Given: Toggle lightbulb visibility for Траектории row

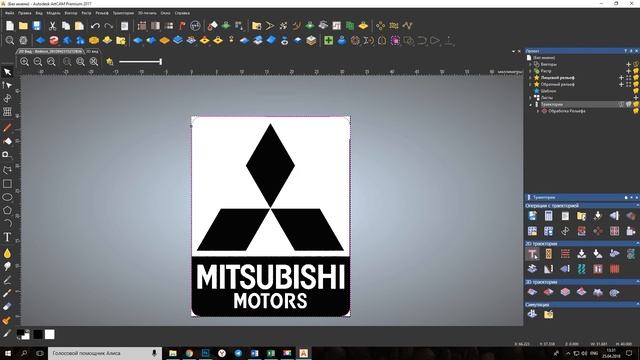Looking at the screenshot, I should pos(636,104).
